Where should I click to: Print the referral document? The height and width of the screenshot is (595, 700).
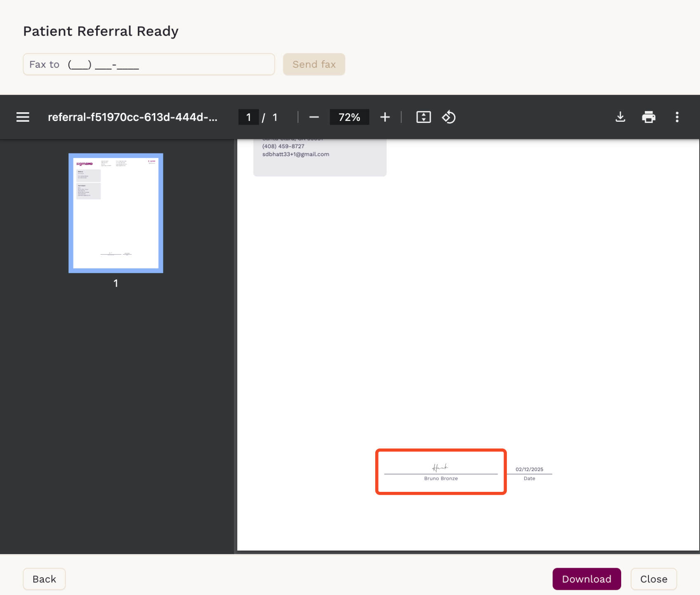pyautogui.click(x=648, y=117)
